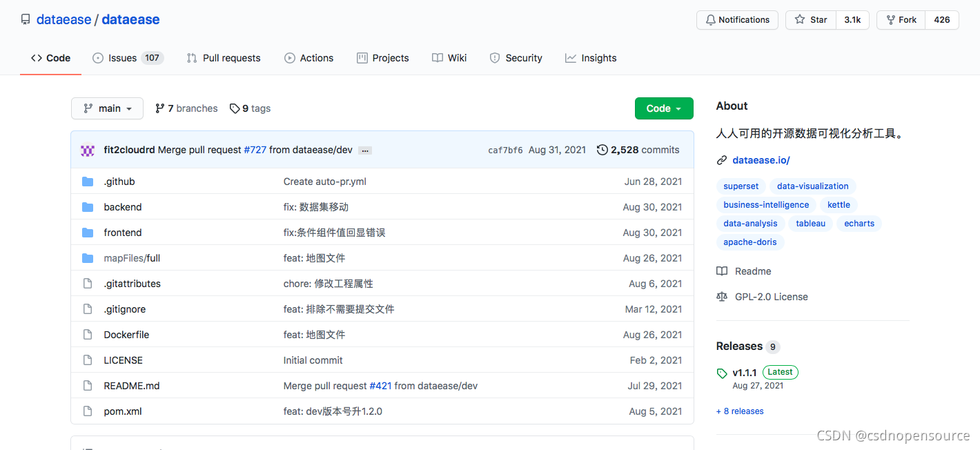Select the superset topic tag
Viewport: 980px width, 450px height.
[x=741, y=186]
